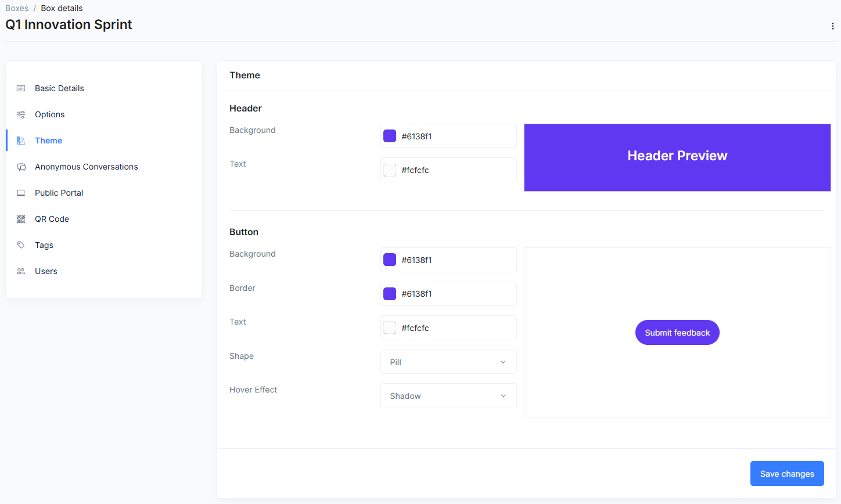
Task: Click the Theme paint icon in sidebar
Action: pyautogui.click(x=21, y=140)
